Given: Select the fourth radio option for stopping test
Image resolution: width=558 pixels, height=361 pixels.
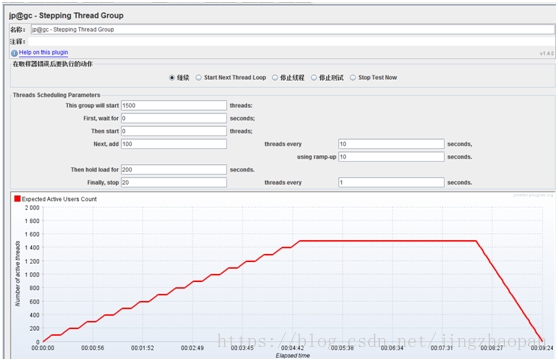Looking at the screenshot, I should pyautogui.click(x=314, y=78).
